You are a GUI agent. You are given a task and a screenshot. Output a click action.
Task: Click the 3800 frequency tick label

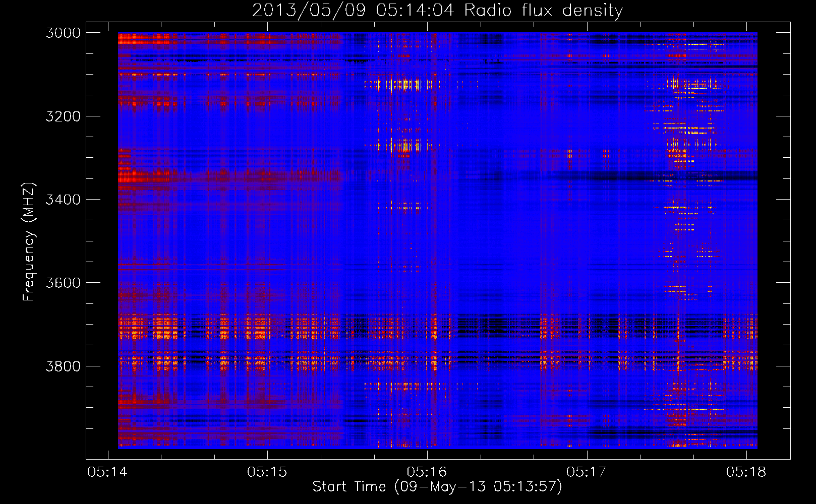pyautogui.click(x=63, y=366)
